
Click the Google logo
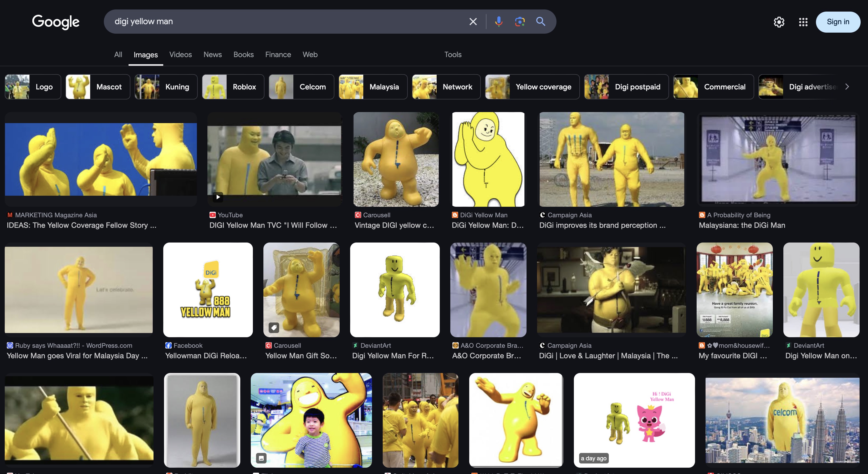(56, 22)
